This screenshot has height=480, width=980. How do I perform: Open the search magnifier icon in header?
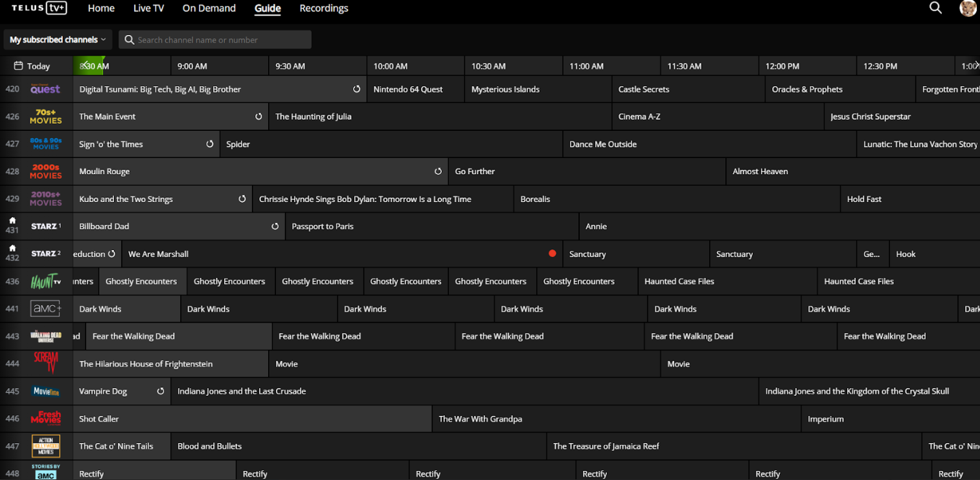pyautogui.click(x=935, y=8)
